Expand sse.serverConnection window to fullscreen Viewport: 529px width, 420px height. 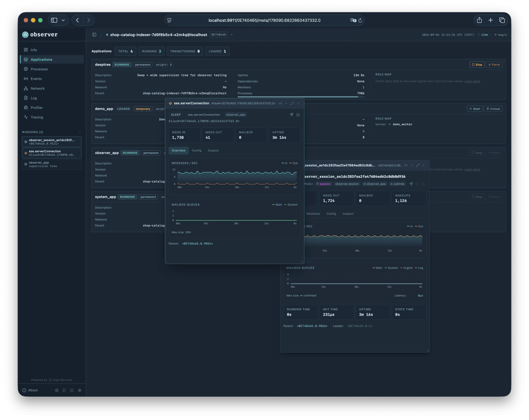coord(292,103)
